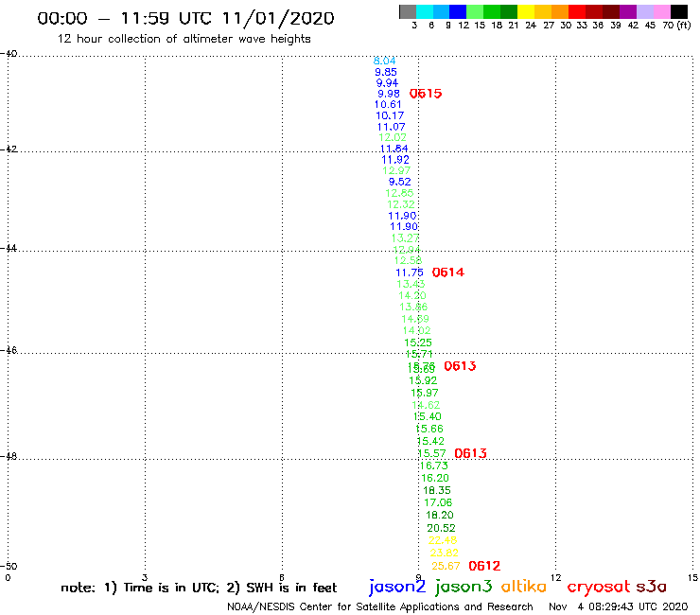Screen dimensions: 700x615
Task: Click the purple swatch in the color scale
Action: pyautogui.click(x=628, y=11)
